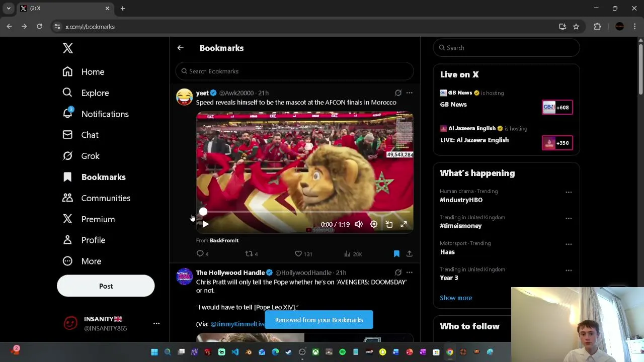644x362 pixels.
Task: Open more options for Year 3 trend
Action: 569,270
